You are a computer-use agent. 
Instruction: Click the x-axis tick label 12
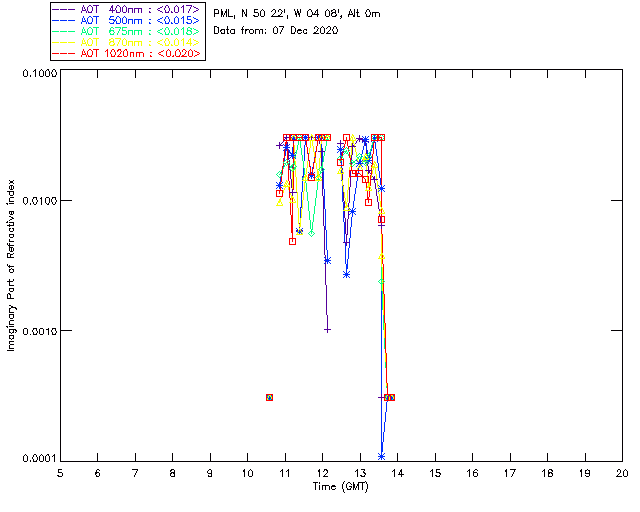coord(322,473)
